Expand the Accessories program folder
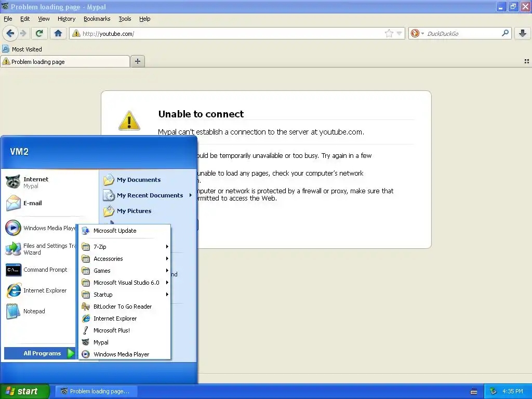 click(x=125, y=259)
